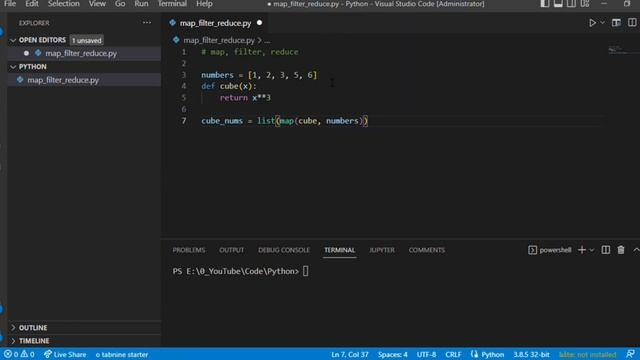Open run options dropdown arrow
The height and width of the screenshot is (360, 640).
coord(602,23)
